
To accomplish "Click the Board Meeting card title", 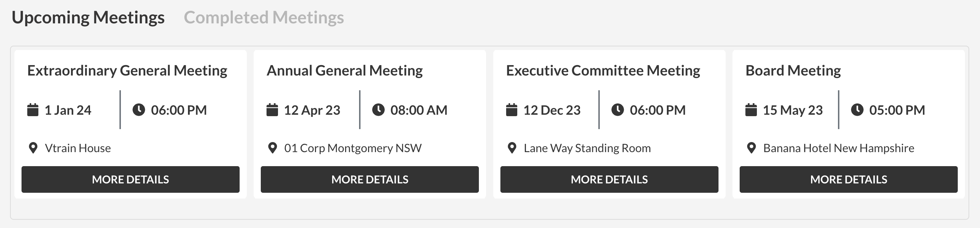I will tap(793, 70).
